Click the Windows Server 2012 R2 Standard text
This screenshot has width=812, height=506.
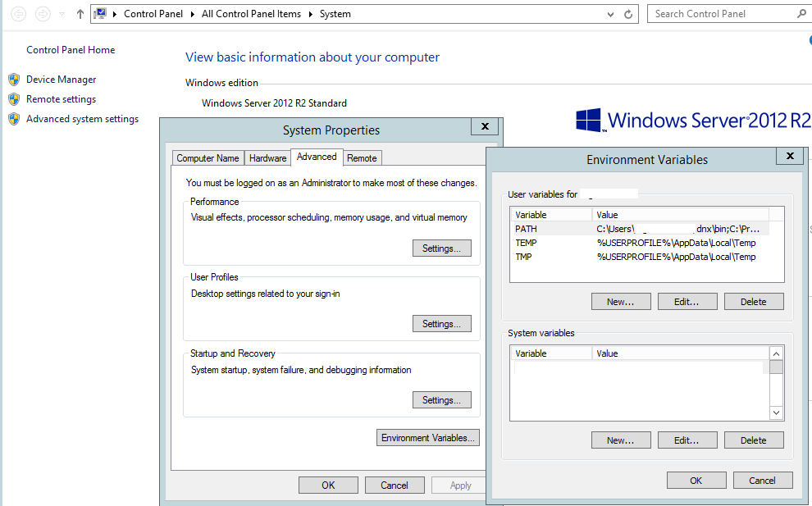[x=275, y=103]
